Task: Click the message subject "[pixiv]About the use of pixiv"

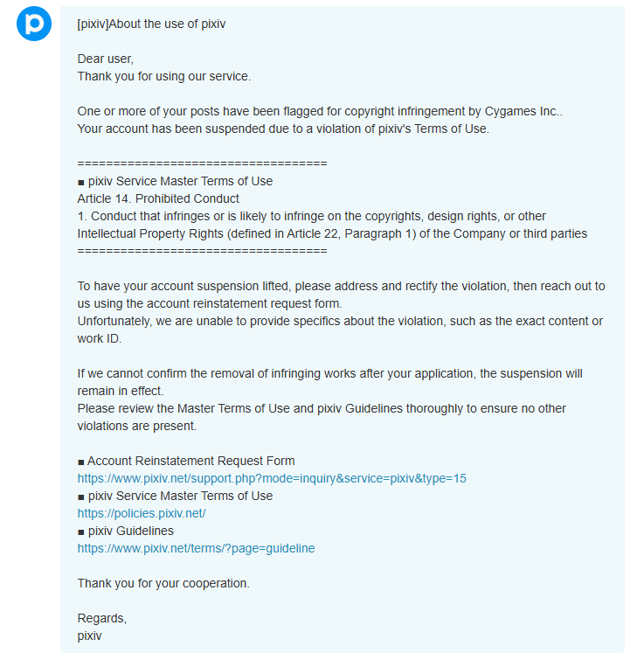Action: (x=151, y=24)
